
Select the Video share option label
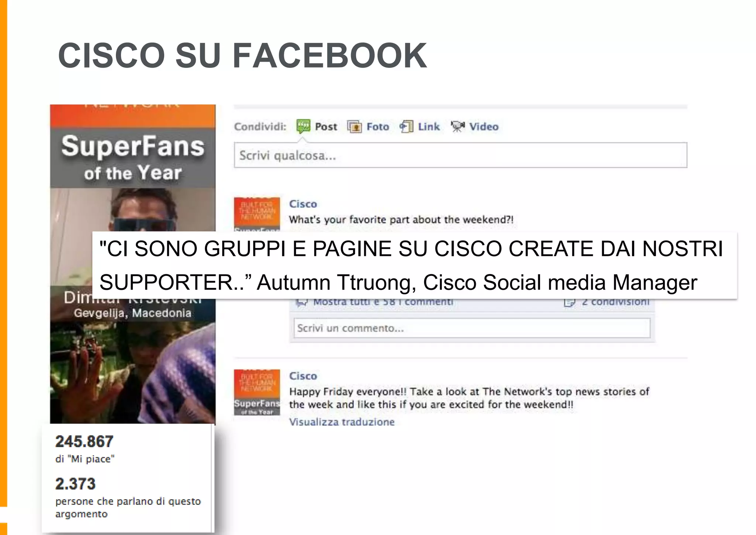coord(484,127)
